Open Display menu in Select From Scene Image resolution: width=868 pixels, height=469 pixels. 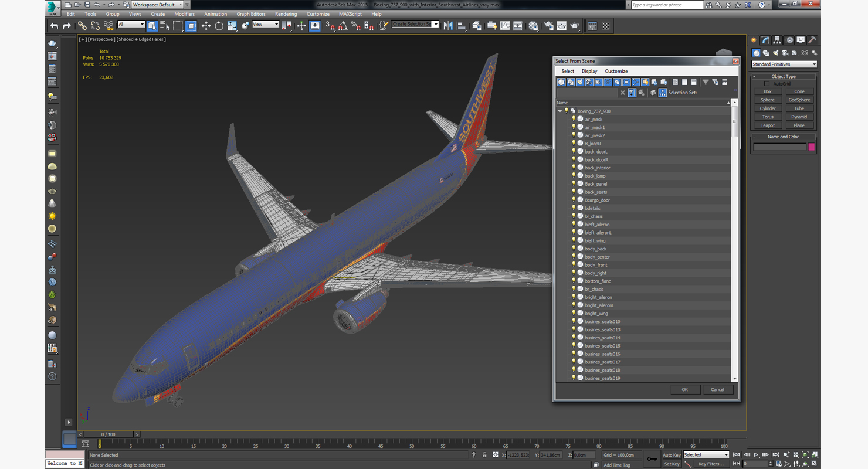point(589,72)
